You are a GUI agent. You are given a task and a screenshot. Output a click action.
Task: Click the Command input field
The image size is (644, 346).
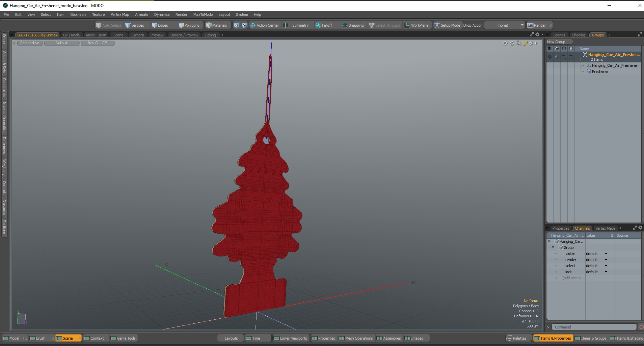point(594,327)
